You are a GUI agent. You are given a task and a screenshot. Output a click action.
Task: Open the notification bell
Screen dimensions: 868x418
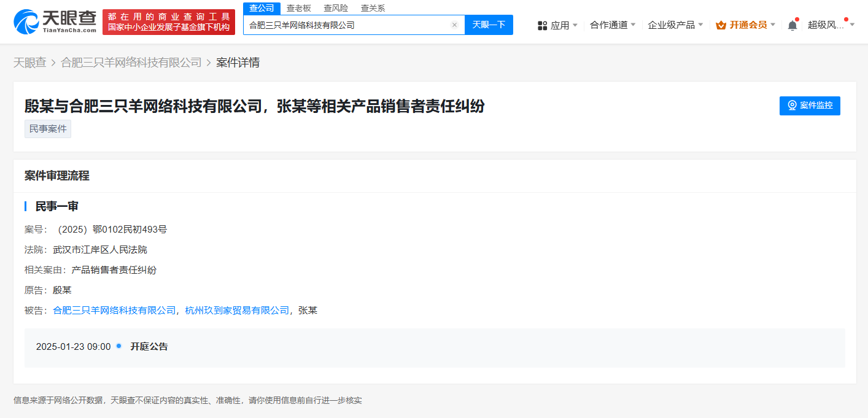click(x=792, y=25)
